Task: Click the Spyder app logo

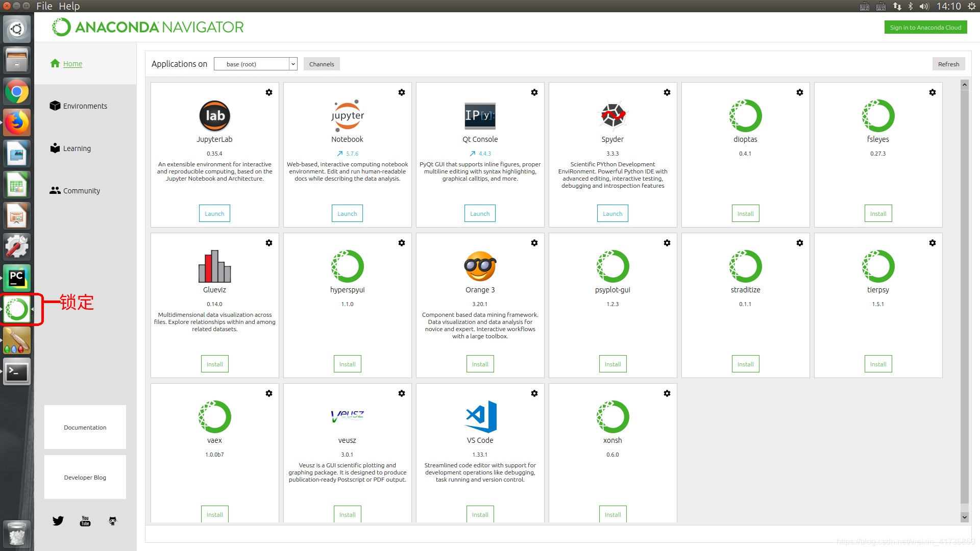Action: 612,116
